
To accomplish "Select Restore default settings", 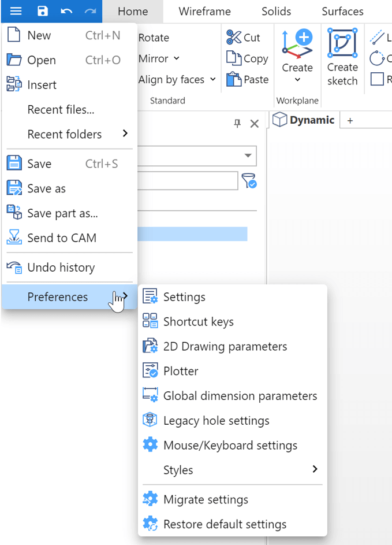I will (x=225, y=524).
